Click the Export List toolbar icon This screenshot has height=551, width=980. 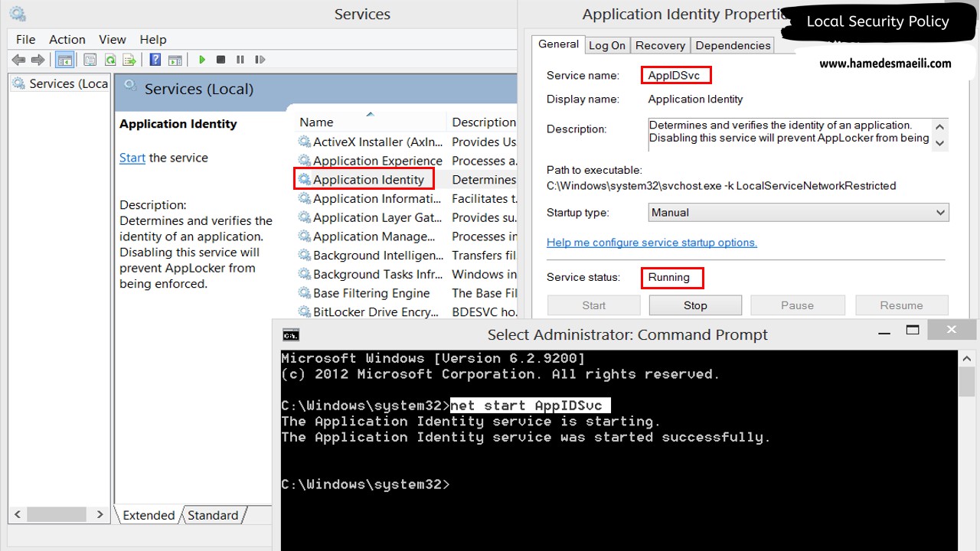click(130, 60)
